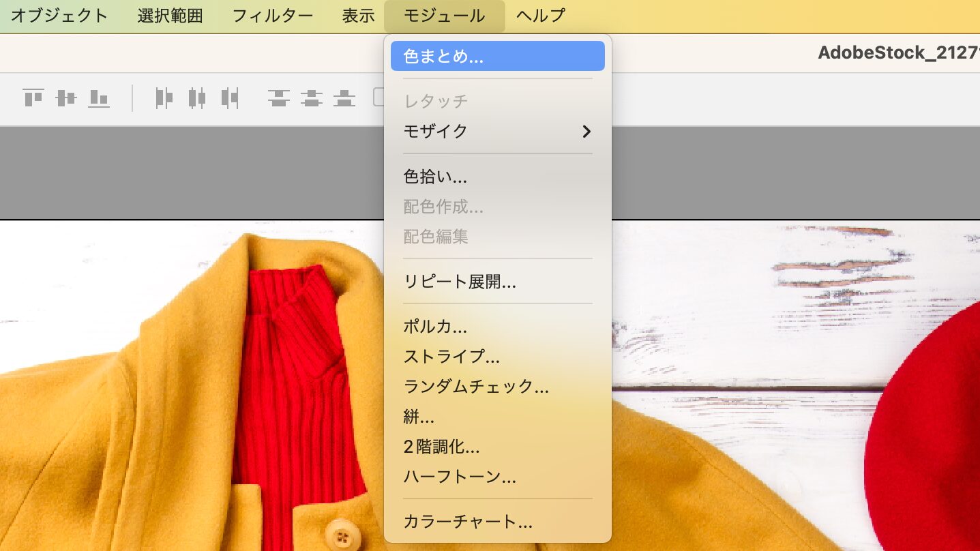Click the distribute left edges icon
Screen dimensions: 980x551
[164, 98]
